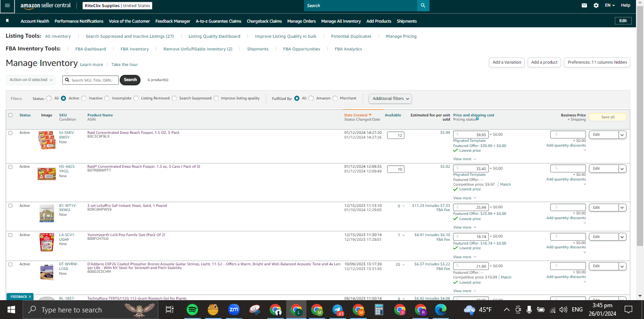
Task: Go to Feedback Manager
Action: coord(173,21)
